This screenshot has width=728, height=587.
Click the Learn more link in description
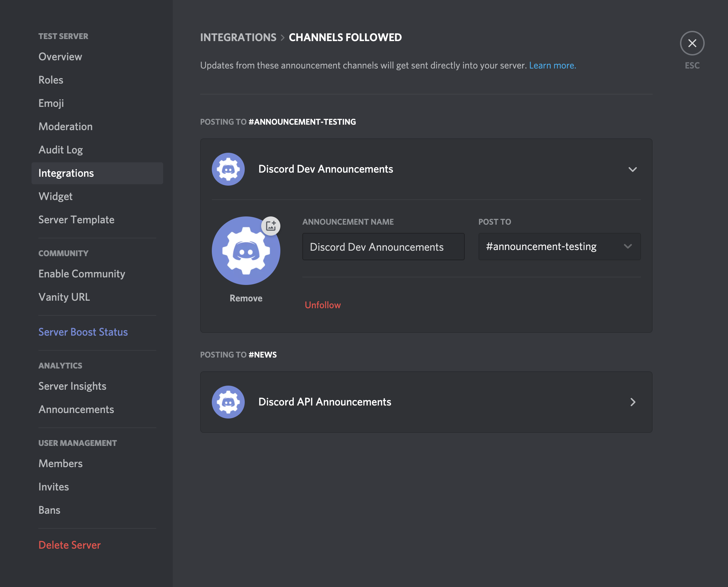point(553,65)
